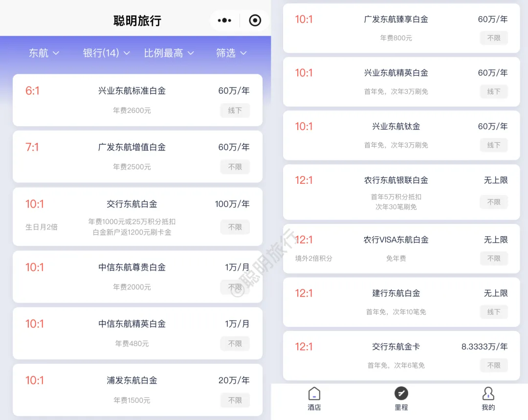The image size is (528, 420).
Task: Open the 银行(14) bank filter dropdown
Action: tap(106, 53)
